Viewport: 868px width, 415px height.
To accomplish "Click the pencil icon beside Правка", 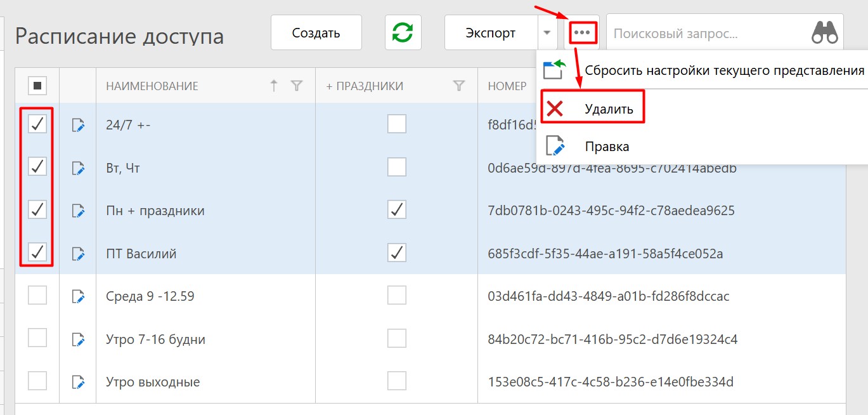I will click(x=555, y=145).
